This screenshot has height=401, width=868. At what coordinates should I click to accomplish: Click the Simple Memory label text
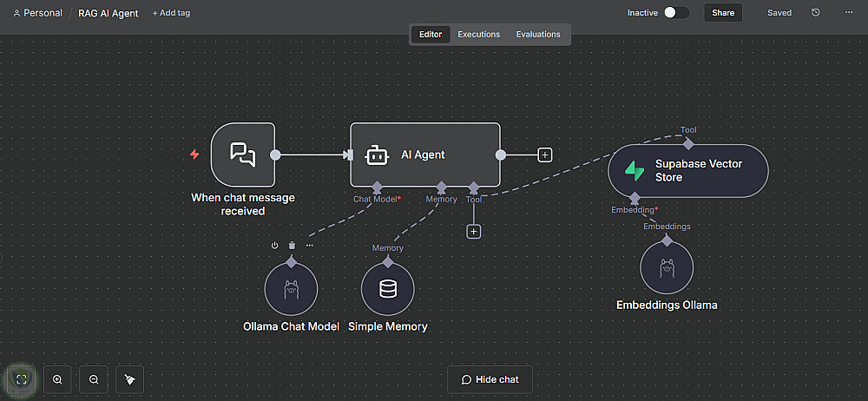(387, 326)
